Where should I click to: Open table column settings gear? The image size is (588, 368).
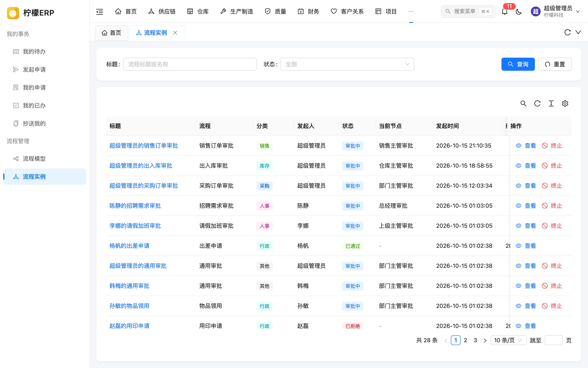(x=565, y=103)
